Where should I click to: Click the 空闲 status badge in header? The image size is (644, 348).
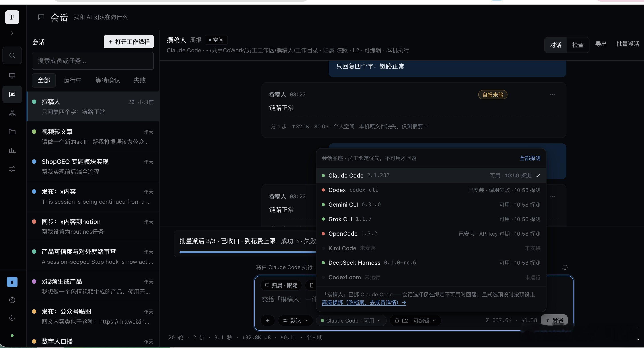[x=216, y=40]
